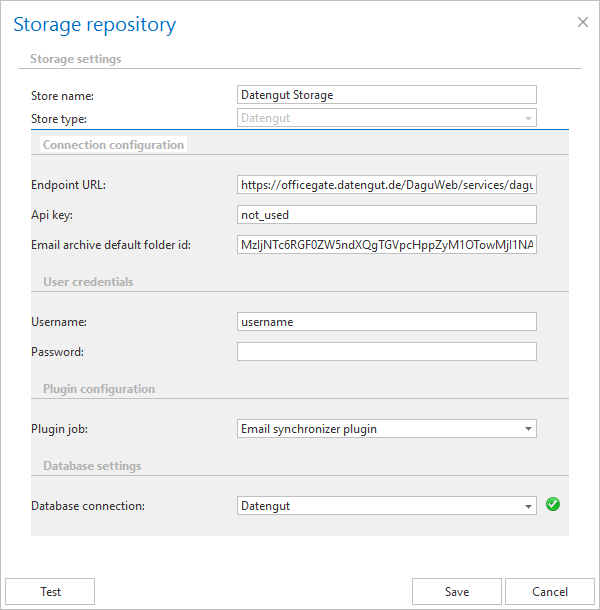Focus the Store name text field
600x610 pixels.
coord(386,95)
